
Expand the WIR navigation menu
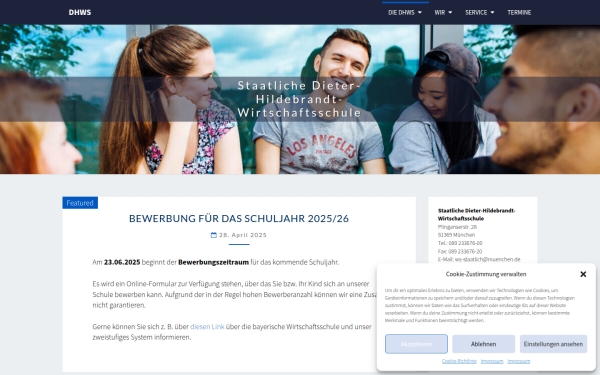(x=443, y=13)
